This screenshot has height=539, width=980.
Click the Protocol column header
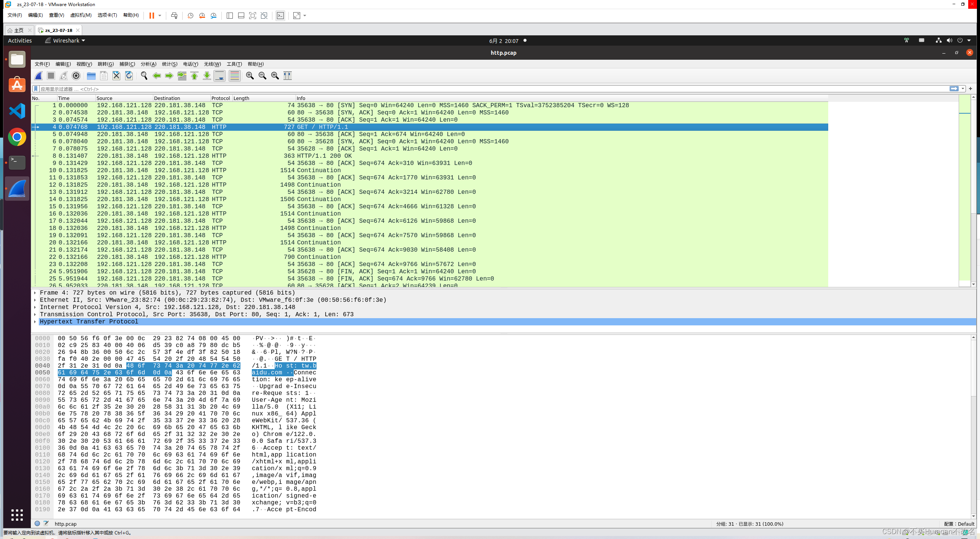[220, 98]
